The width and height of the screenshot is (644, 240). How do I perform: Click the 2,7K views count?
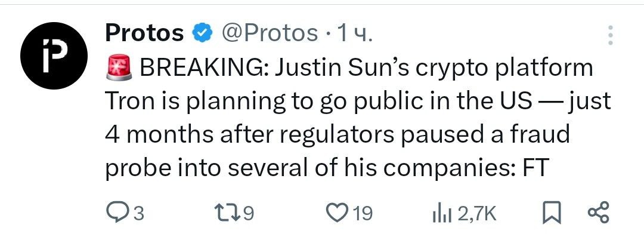(x=476, y=214)
